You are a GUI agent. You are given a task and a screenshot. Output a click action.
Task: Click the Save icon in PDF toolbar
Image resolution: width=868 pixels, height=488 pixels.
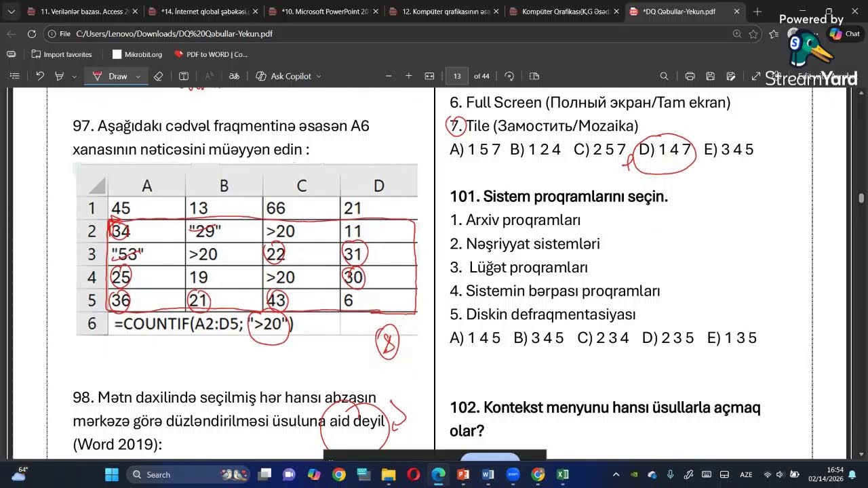coord(710,76)
